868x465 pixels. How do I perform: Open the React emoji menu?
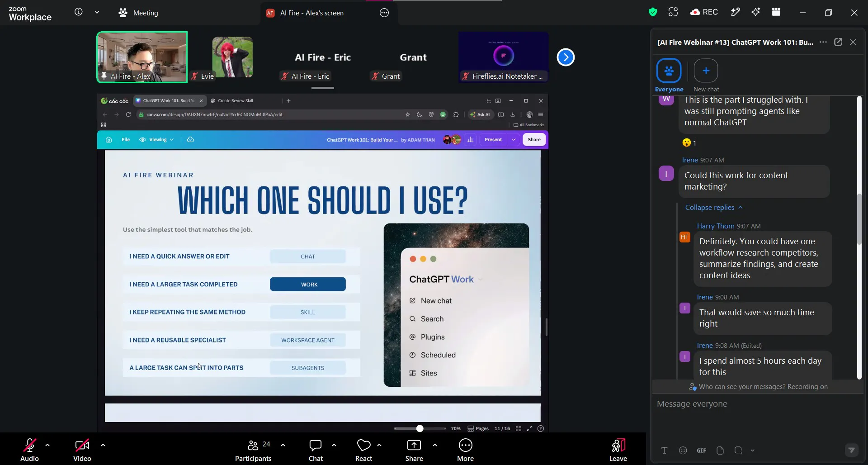[363, 450]
